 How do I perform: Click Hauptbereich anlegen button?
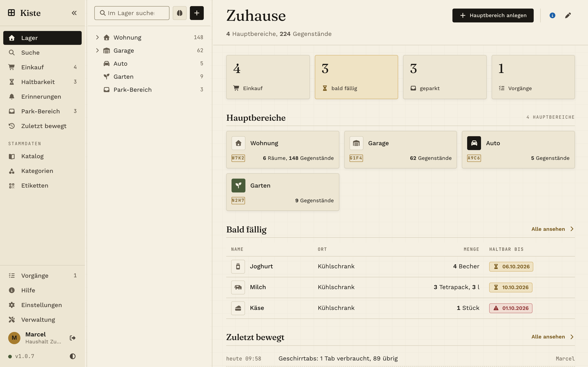click(x=493, y=15)
